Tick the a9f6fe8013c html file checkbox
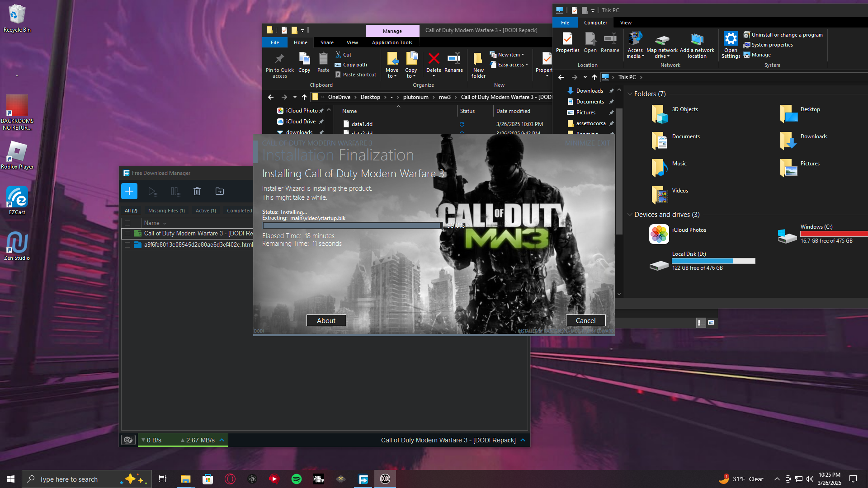Viewport: 868px width, 488px height. pyautogui.click(x=127, y=245)
